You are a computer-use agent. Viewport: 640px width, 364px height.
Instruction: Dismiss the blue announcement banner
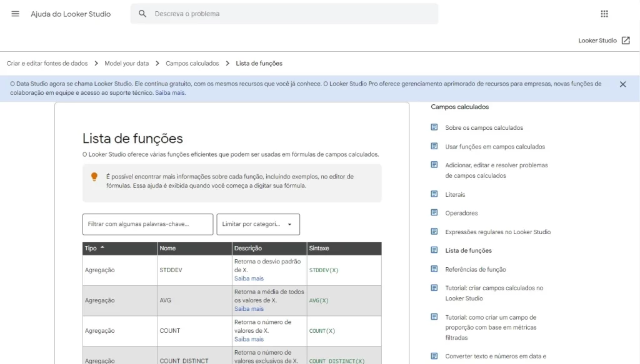point(622,84)
